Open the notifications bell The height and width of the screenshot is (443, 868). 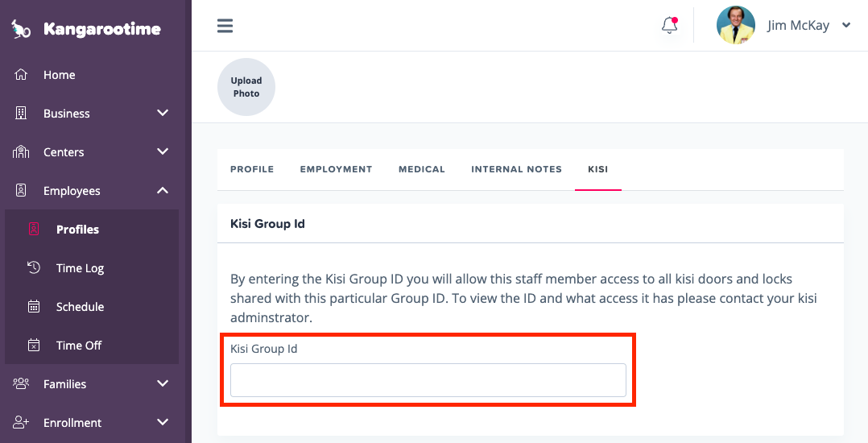(x=669, y=26)
